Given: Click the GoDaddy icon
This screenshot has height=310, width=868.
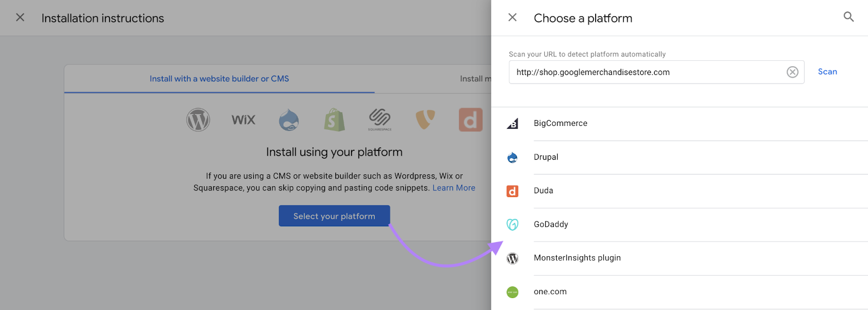Looking at the screenshot, I should click(512, 225).
